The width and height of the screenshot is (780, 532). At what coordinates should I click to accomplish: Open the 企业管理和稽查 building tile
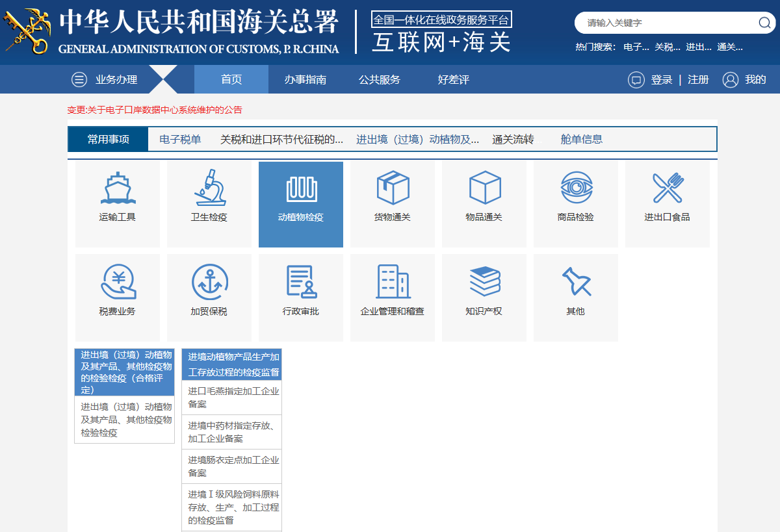[393, 298]
